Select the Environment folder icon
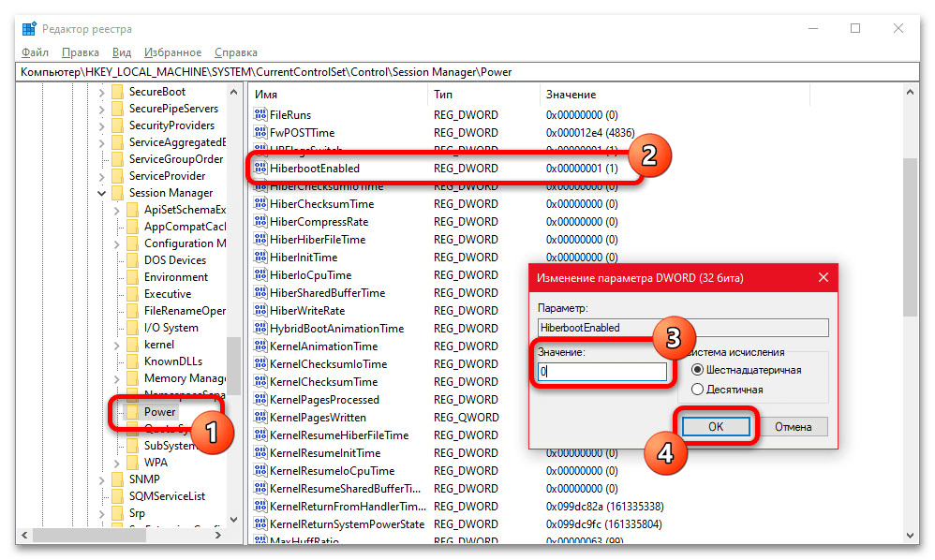 [132, 277]
